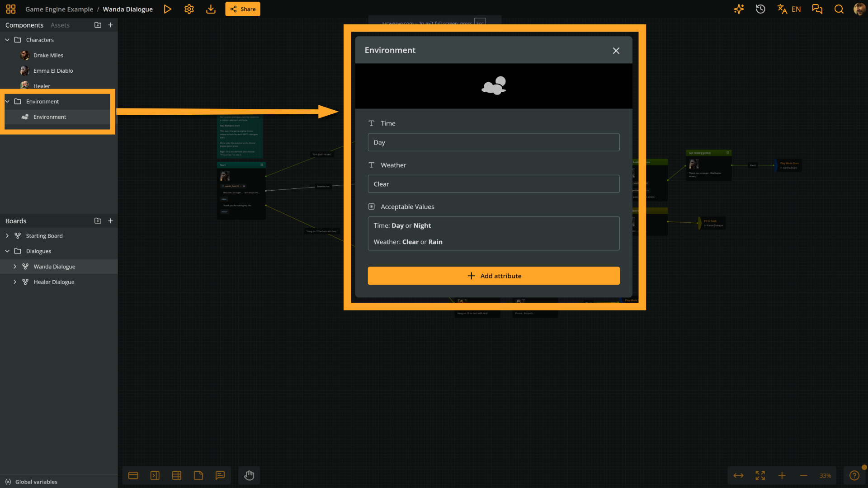Select the branch table tool
The height and width of the screenshot is (488, 868).
[176, 475]
